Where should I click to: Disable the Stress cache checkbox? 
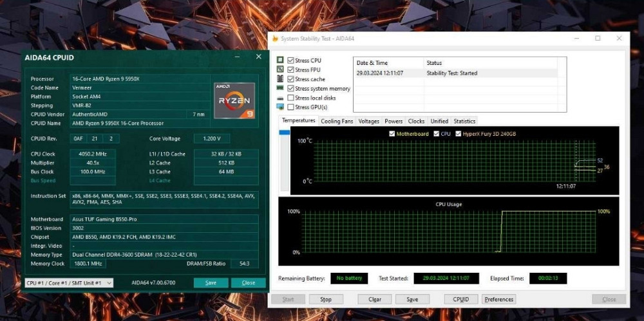291,79
